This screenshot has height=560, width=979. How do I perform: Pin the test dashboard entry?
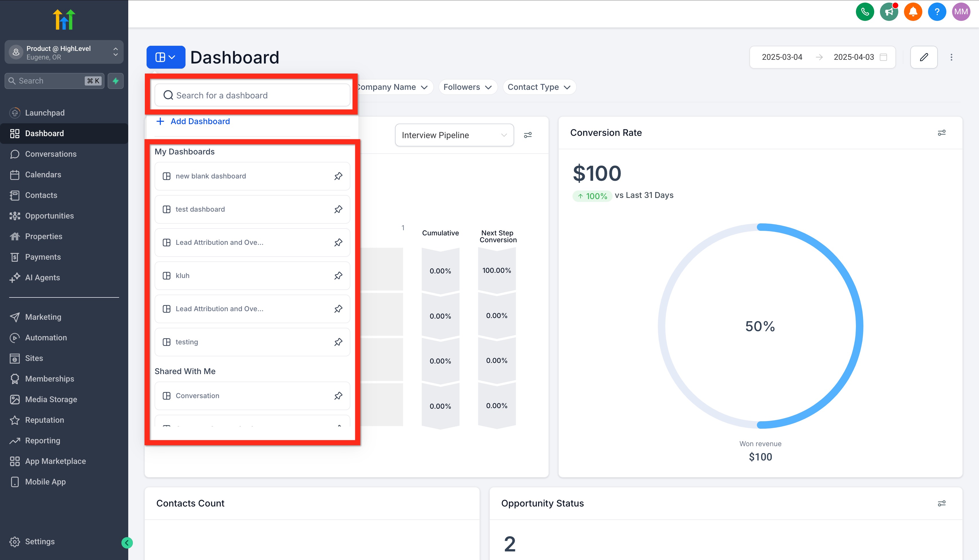click(x=338, y=209)
